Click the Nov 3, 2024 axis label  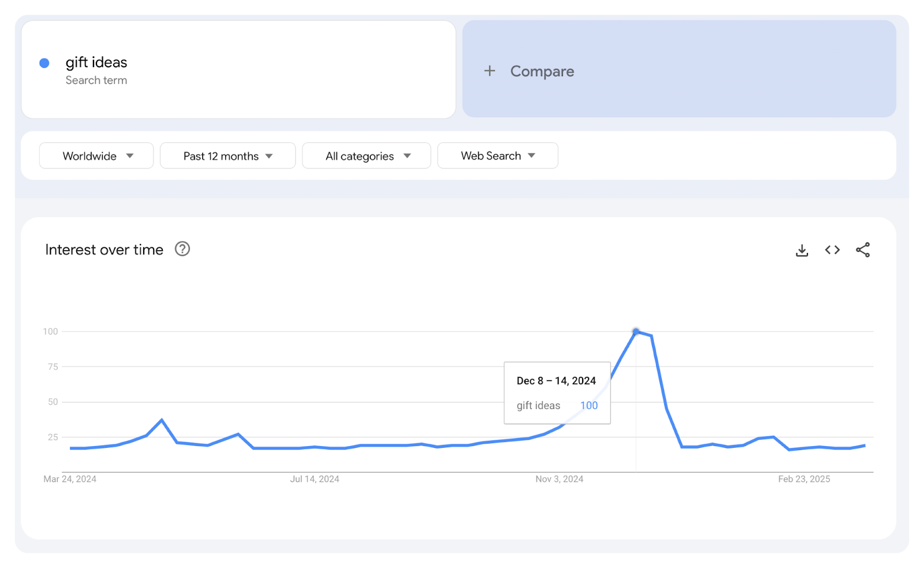(559, 479)
